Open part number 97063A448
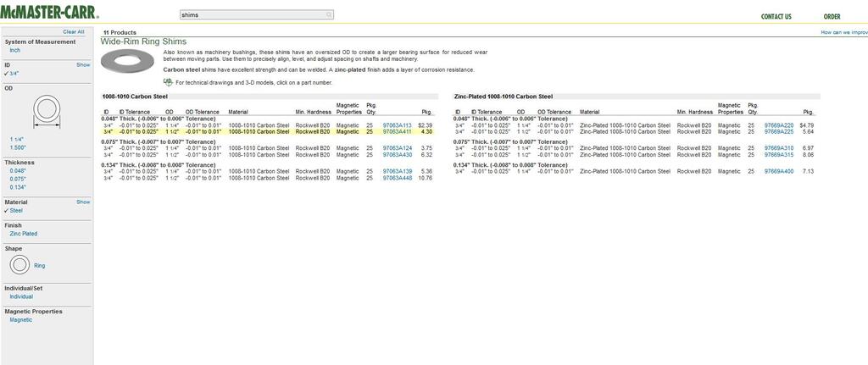The width and height of the screenshot is (868, 365). pyautogui.click(x=398, y=178)
